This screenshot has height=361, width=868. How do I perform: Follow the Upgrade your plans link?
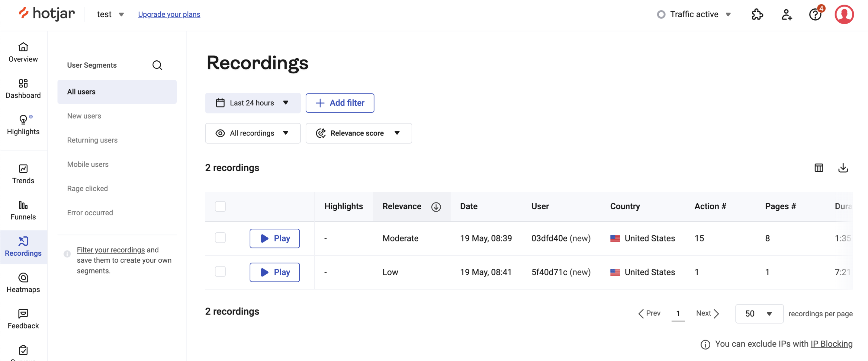click(x=169, y=14)
